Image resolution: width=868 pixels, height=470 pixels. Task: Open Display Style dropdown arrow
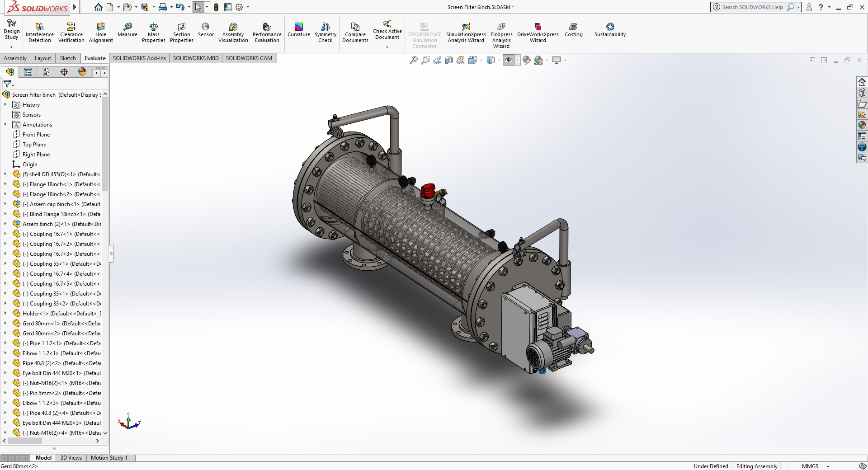pyautogui.click(x=499, y=60)
